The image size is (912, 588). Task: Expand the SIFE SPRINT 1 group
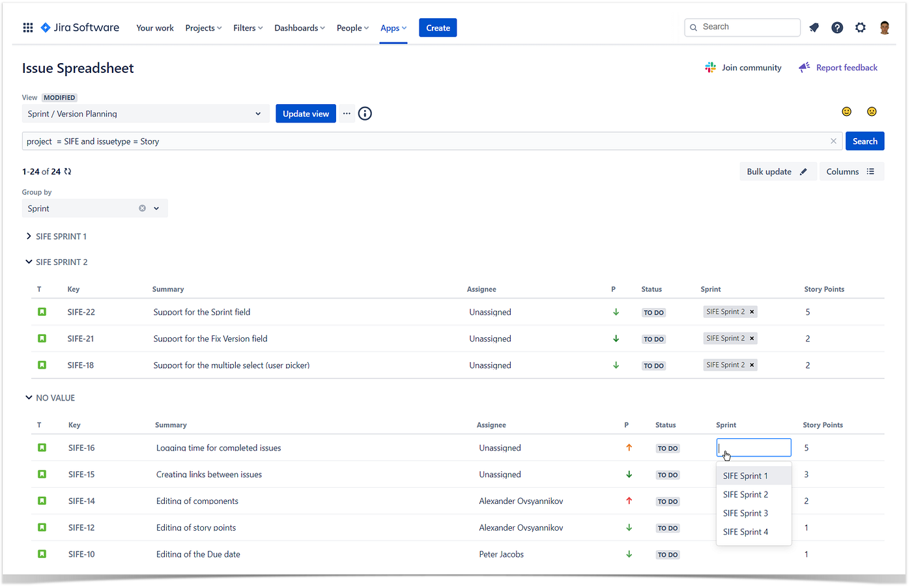(x=29, y=236)
